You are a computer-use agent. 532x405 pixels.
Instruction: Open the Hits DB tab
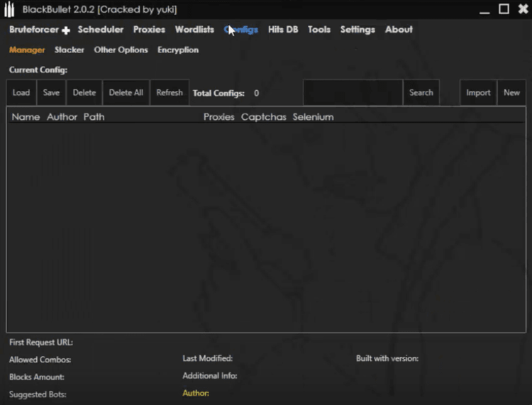283,30
